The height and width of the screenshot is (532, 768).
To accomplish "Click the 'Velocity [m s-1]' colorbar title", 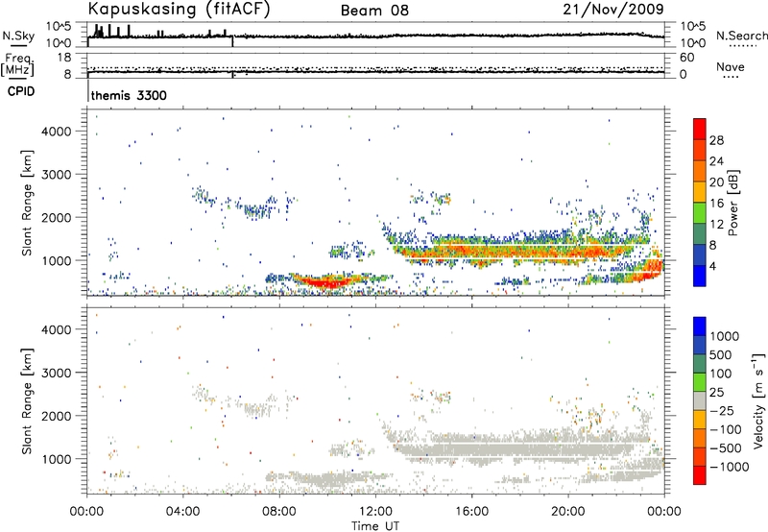I will (x=758, y=400).
